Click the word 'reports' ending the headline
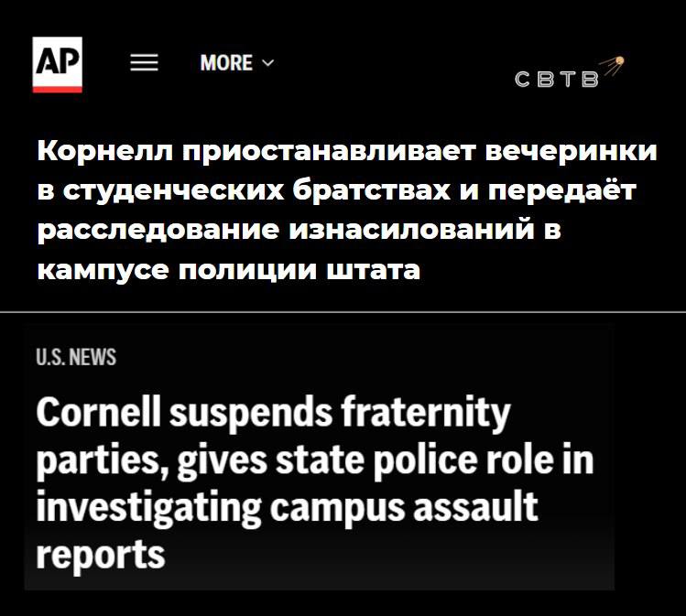The width and height of the screenshot is (686, 616). click(100, 556)
